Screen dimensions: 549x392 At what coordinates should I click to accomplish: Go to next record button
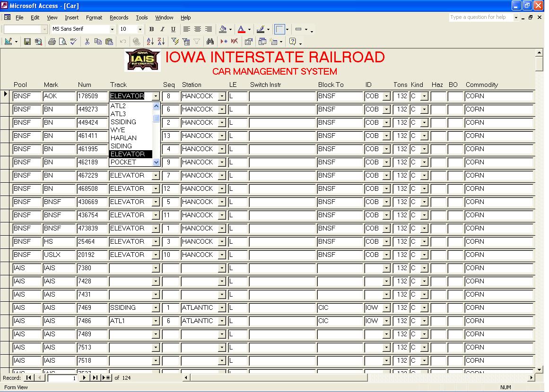[84, 378]
